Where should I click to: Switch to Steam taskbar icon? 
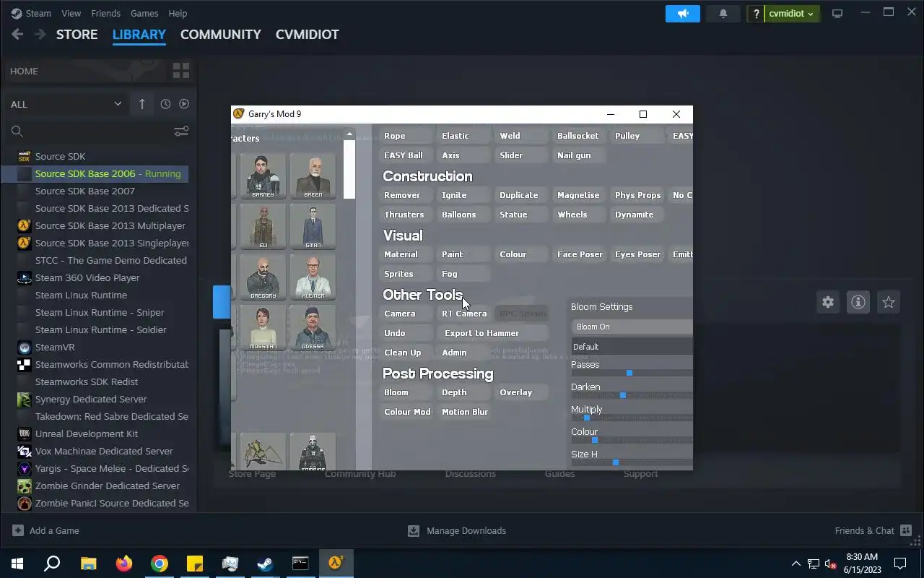265,564
